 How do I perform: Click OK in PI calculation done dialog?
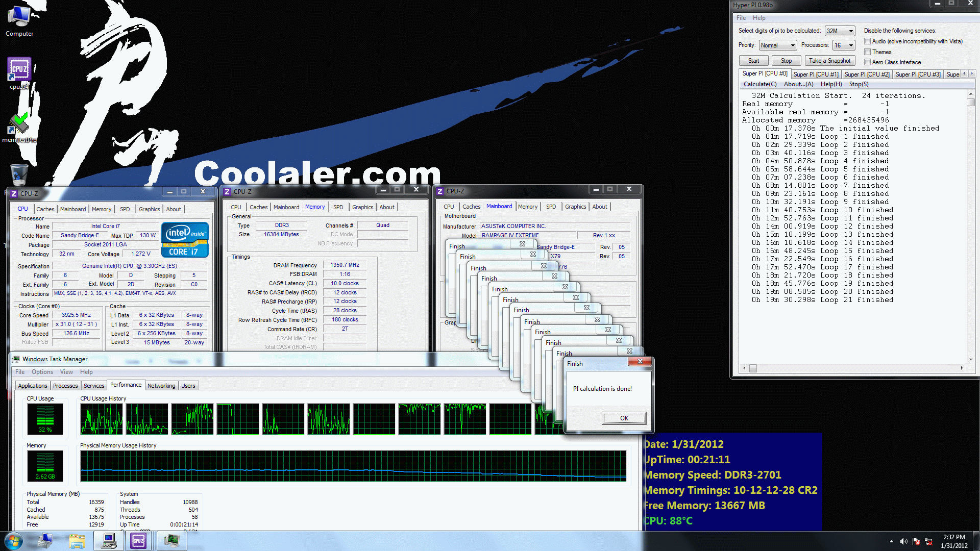[624, 418]
